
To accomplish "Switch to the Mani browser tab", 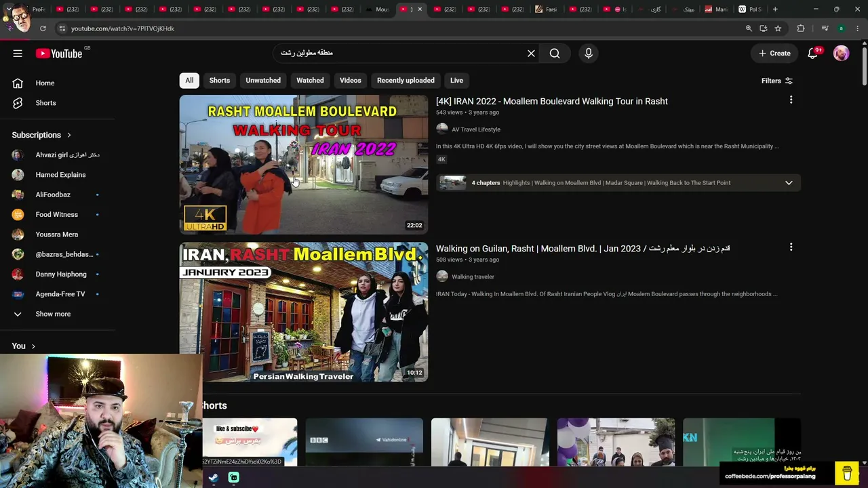I will point(716,9).
